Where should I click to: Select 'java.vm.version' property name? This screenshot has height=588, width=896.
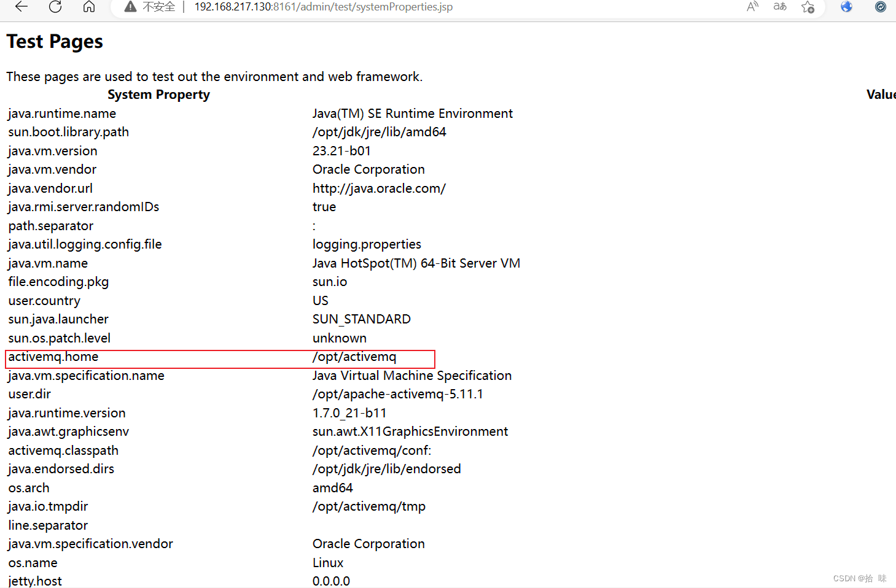tap(53, 151)
